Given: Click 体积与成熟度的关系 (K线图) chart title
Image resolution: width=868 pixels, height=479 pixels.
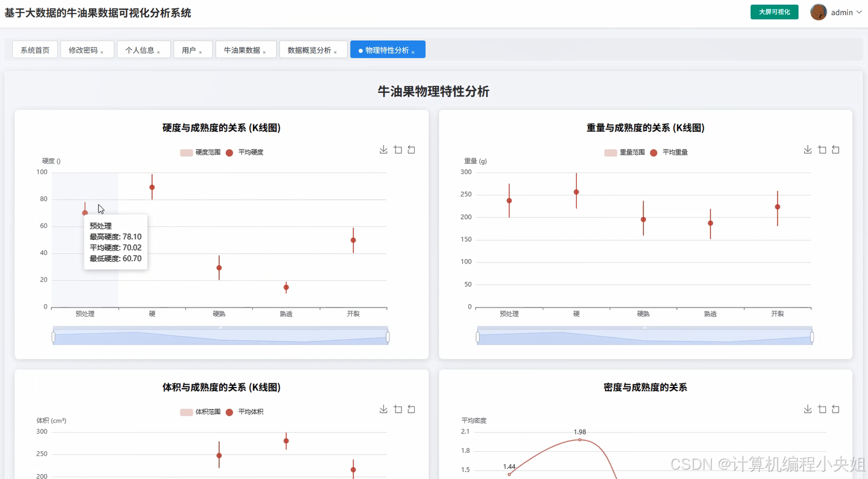Looking at the screenshot, I should 221,388.
